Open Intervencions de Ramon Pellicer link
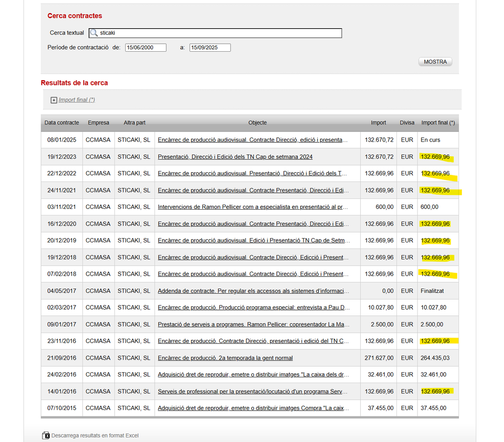The image size is (504, 442). pyautogui.click(x=253, y=207)
